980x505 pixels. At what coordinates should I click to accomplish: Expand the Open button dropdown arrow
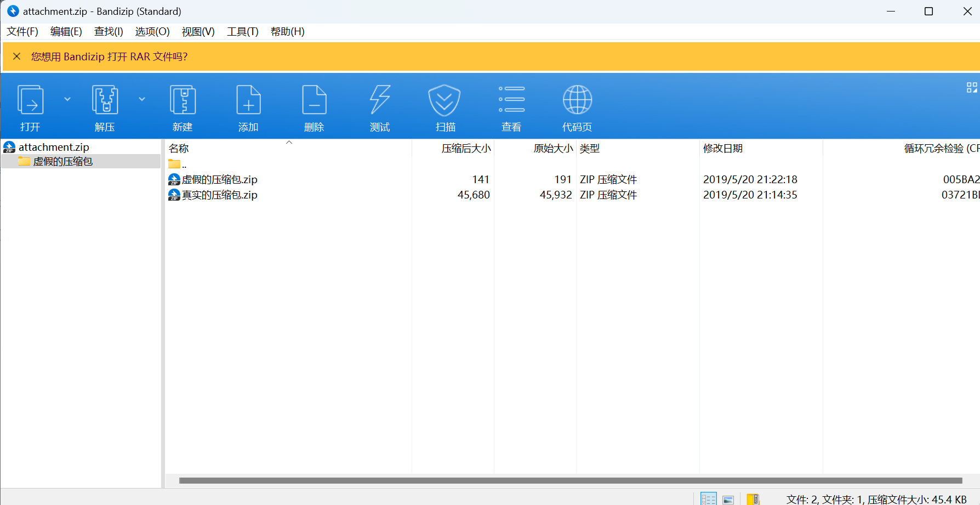click(x=67, y=99)
